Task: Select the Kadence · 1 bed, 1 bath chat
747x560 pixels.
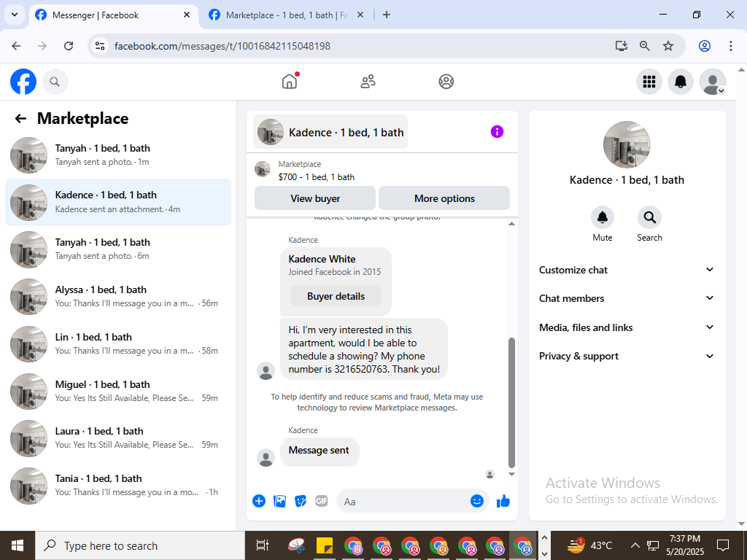Action: pos(118,202)
